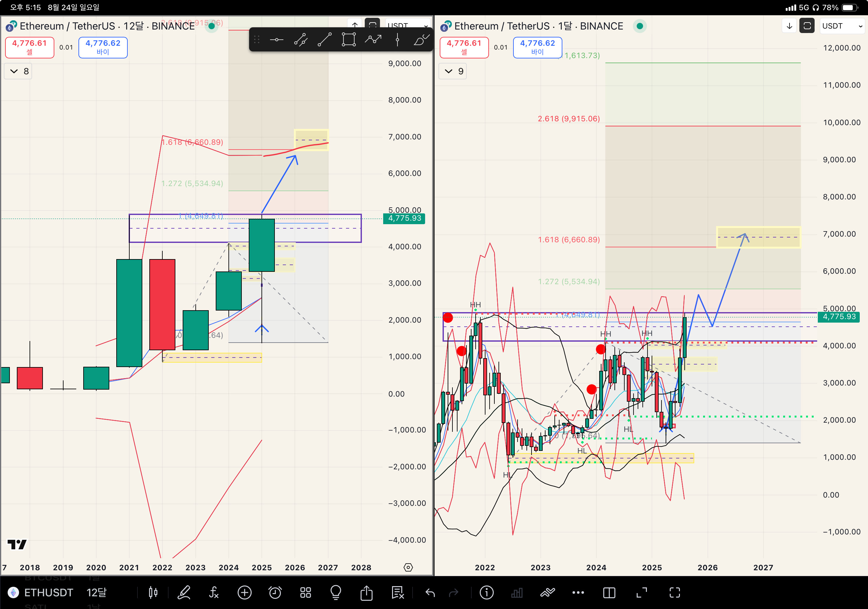The height and width of the screenshot is (609, 868).
Task: Expand the collapsed indicator legend labeled 9
Action: [x=453, y=71]
